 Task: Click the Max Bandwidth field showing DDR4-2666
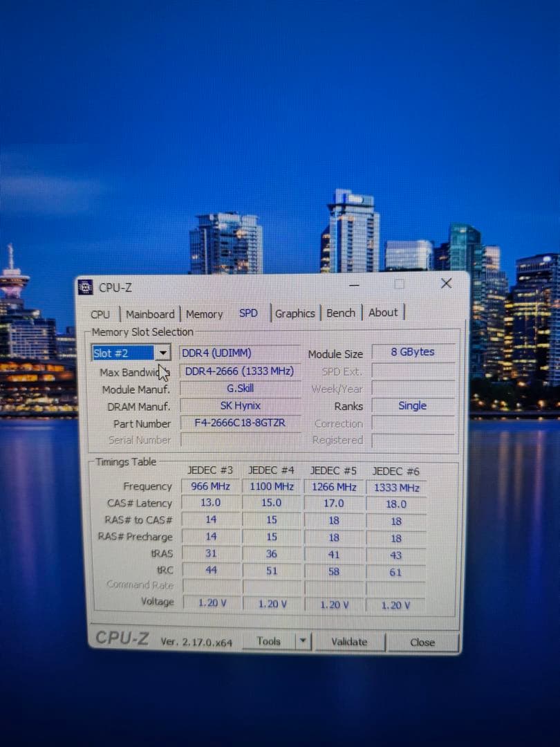(240, 371)
